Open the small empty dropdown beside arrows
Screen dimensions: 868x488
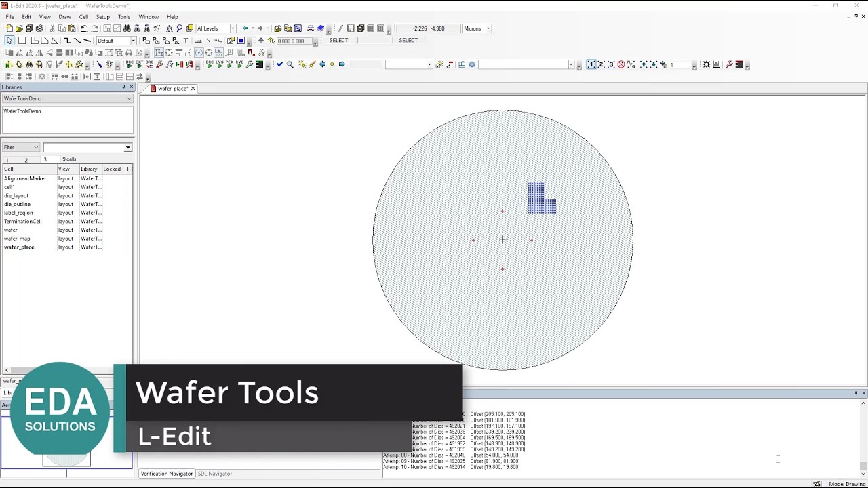coord(429,64)
